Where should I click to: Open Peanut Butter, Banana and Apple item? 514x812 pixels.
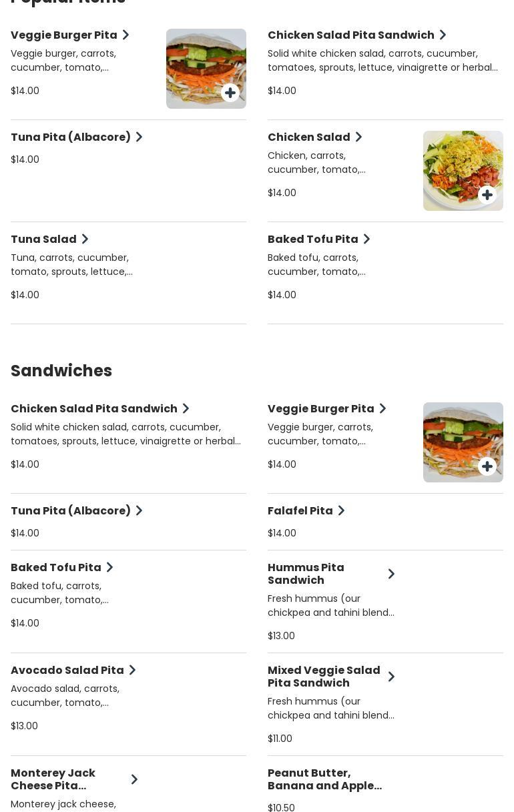click(324, 779)
